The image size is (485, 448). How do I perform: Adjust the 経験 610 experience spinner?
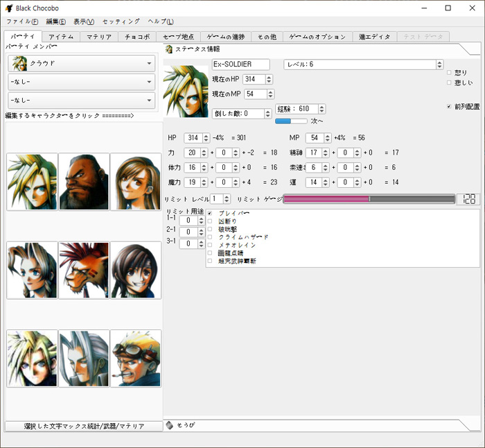pyautogui.click(x=300, y=109)
